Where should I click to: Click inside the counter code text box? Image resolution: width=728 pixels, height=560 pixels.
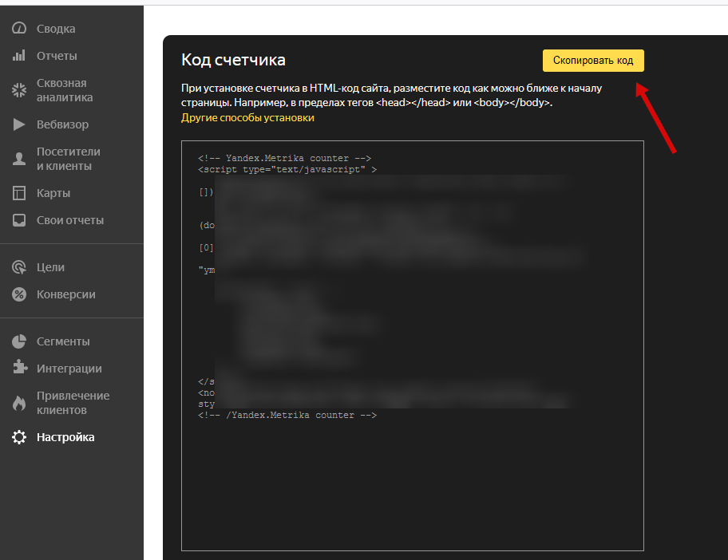(412, 479)
